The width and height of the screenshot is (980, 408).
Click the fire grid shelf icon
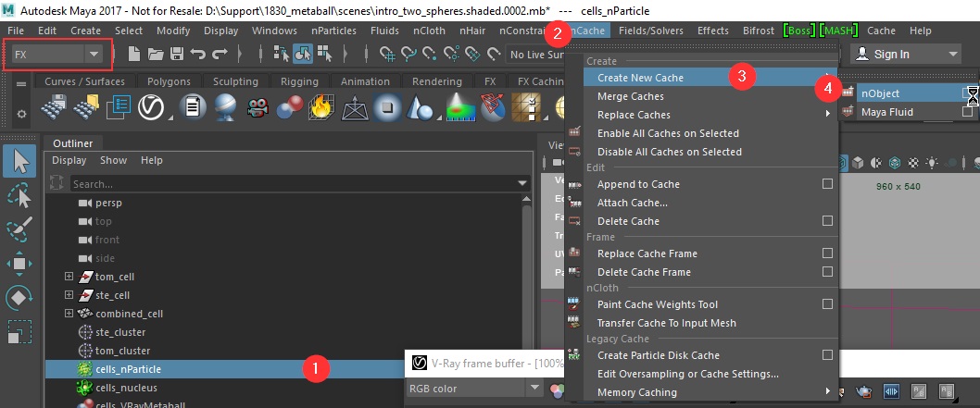pos(320,107)
